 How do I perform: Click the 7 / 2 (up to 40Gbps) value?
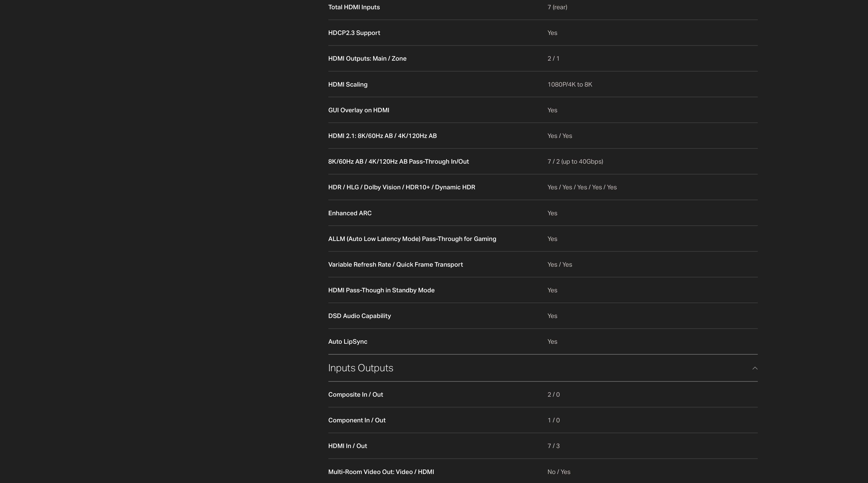pyautogui.click(x=575, y=162)
